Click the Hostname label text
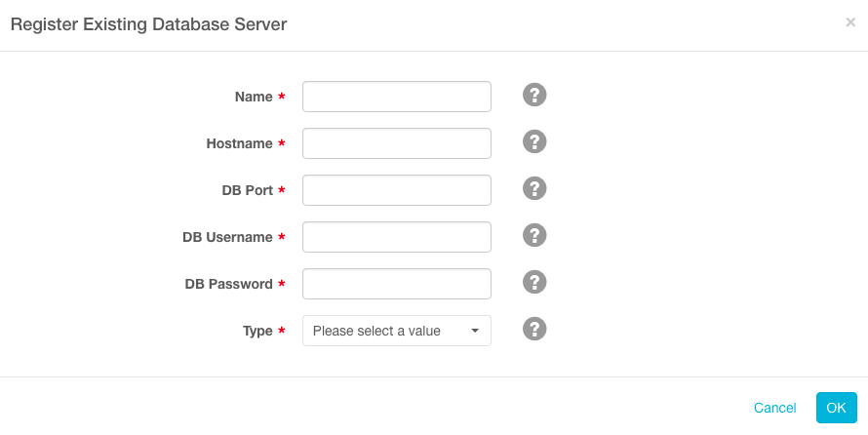The height and width of the screenshot is (435, 868). tap(239, 143)
